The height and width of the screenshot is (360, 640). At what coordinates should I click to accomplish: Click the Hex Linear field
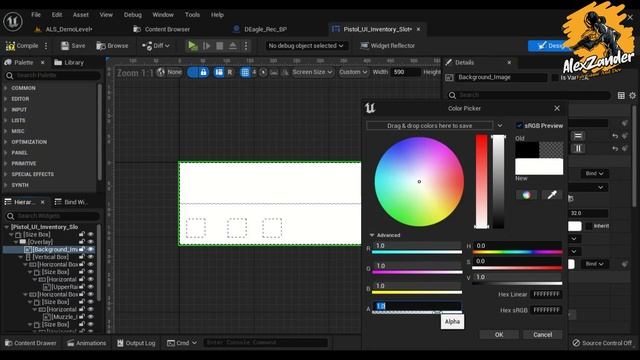tap(547, 294)
